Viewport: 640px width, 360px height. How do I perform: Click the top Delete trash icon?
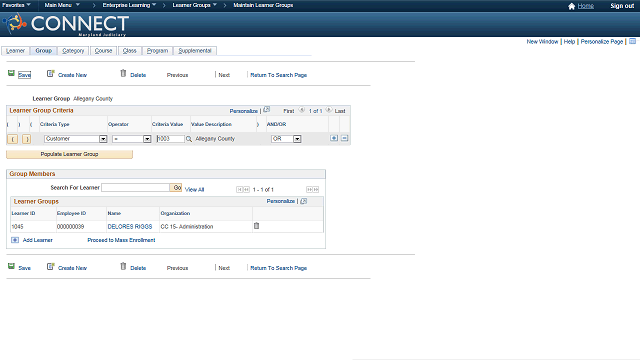tap(123, 73)
